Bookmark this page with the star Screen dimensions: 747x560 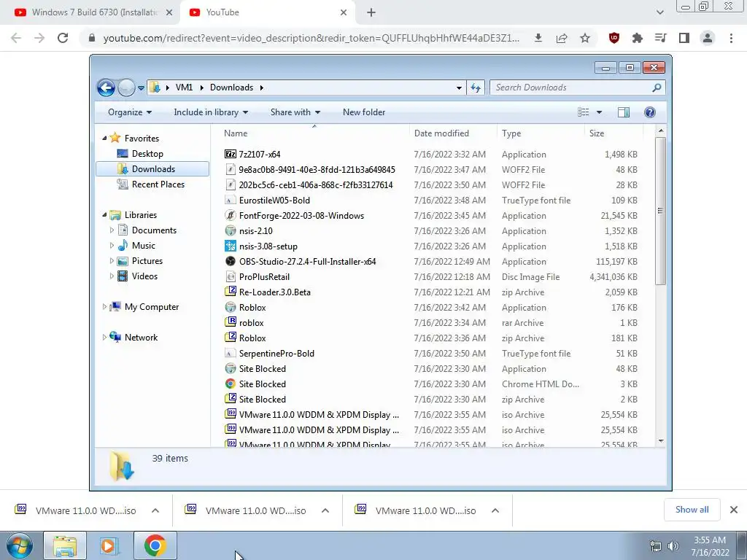(x=585, y=38)
